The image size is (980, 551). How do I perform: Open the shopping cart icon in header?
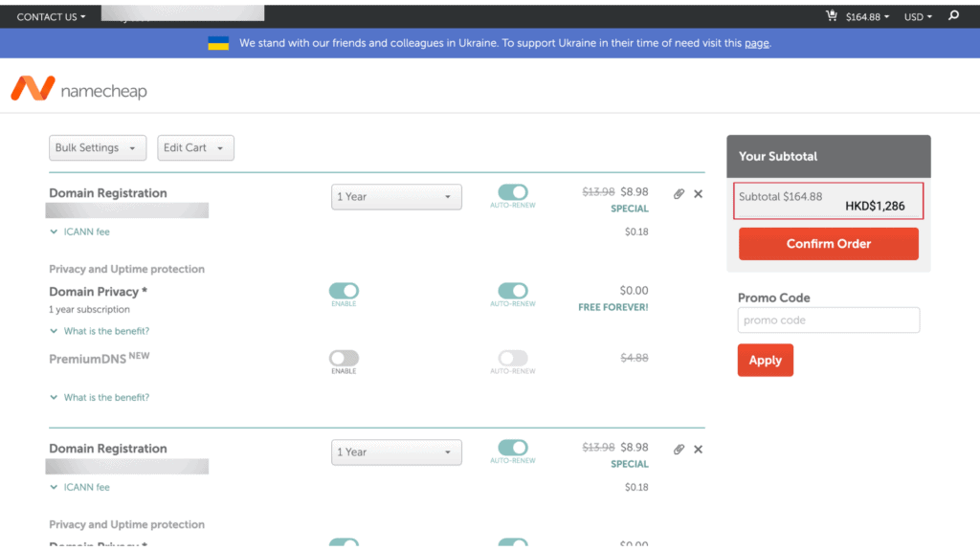coord(832,15)
